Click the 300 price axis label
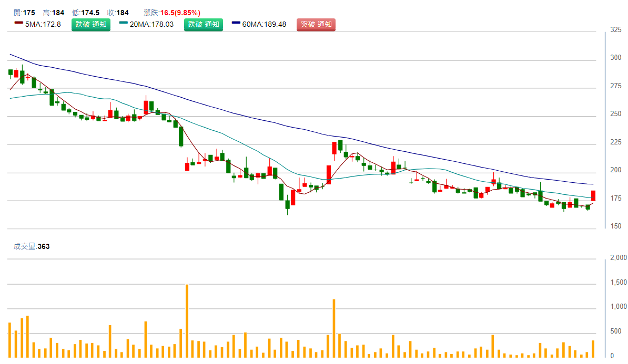Screen dimensions: 628x364 [x=615, y=58]
